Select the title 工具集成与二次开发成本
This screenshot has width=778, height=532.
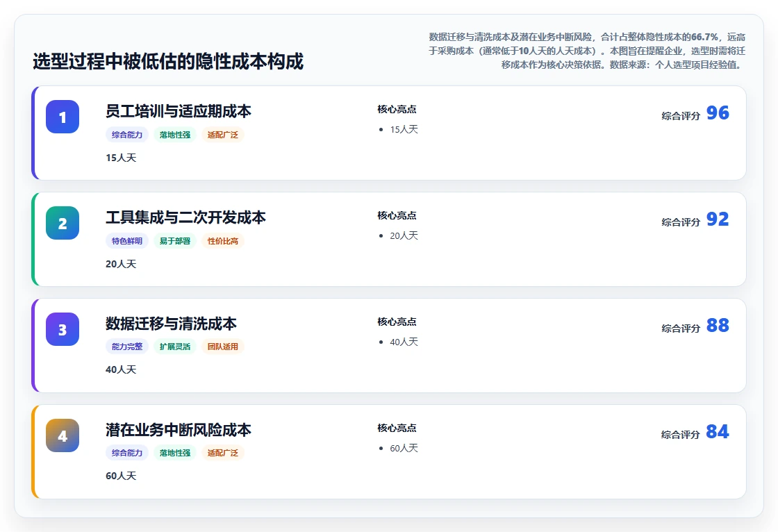pyautogui.click(x=185, y=217)
